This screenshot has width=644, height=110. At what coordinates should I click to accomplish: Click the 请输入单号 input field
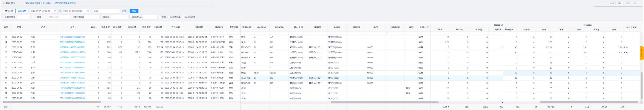tap(59, 17)
